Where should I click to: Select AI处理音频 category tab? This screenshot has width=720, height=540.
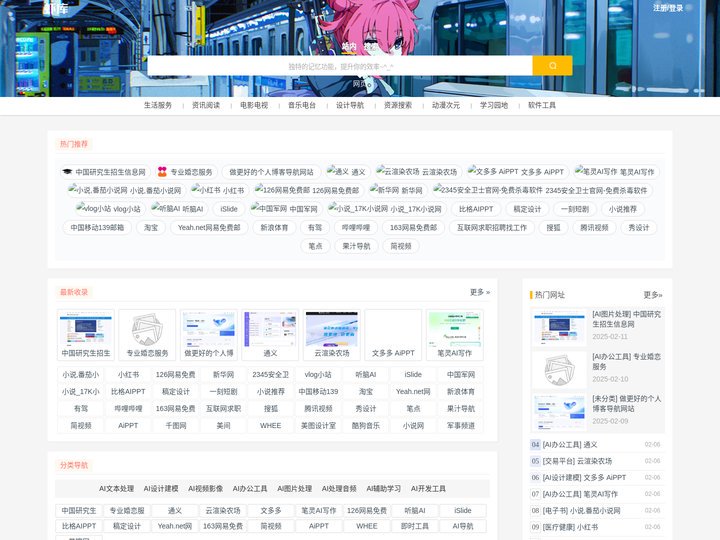[x=339, y=489]
